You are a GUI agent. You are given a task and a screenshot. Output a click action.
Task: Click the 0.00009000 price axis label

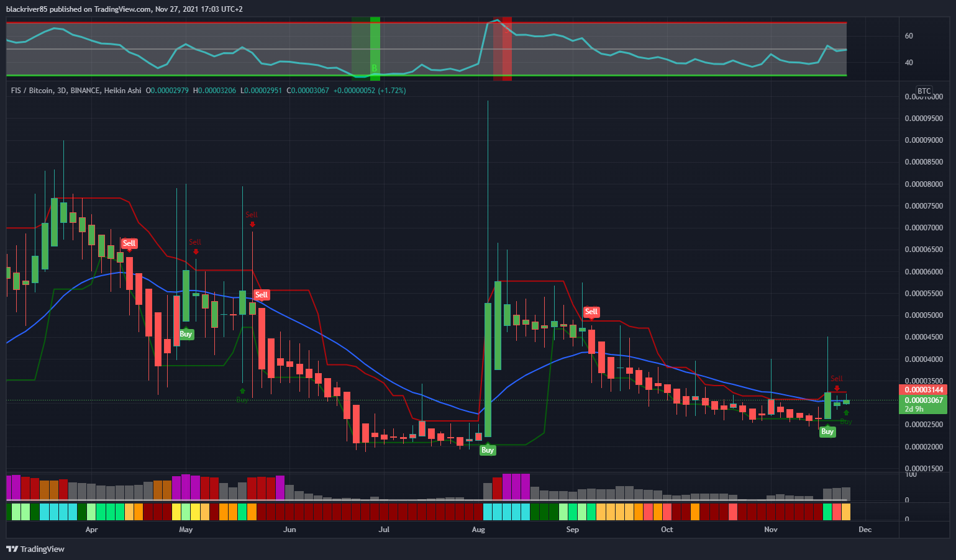(924, 140)
